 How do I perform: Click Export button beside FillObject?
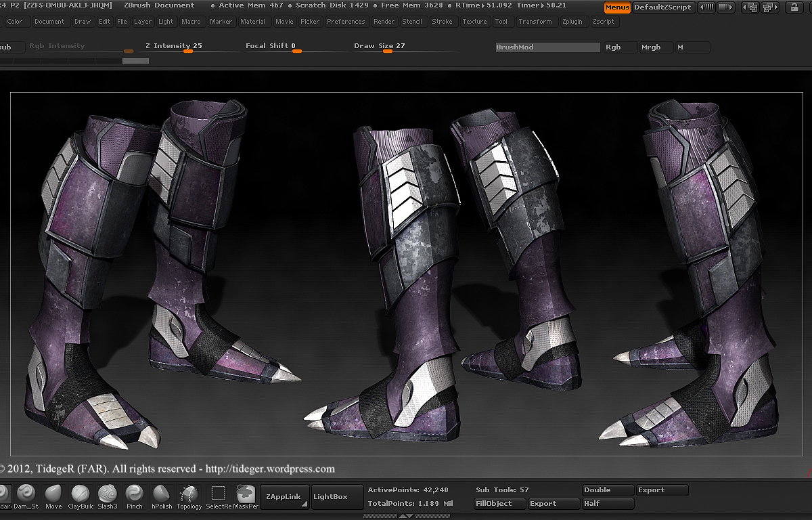(554, 504)
